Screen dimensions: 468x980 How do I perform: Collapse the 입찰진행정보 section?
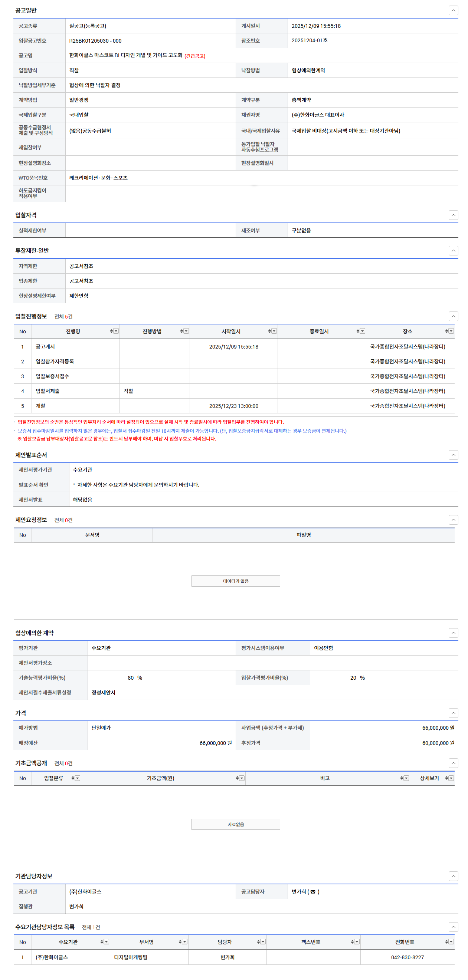click(453, 316)
